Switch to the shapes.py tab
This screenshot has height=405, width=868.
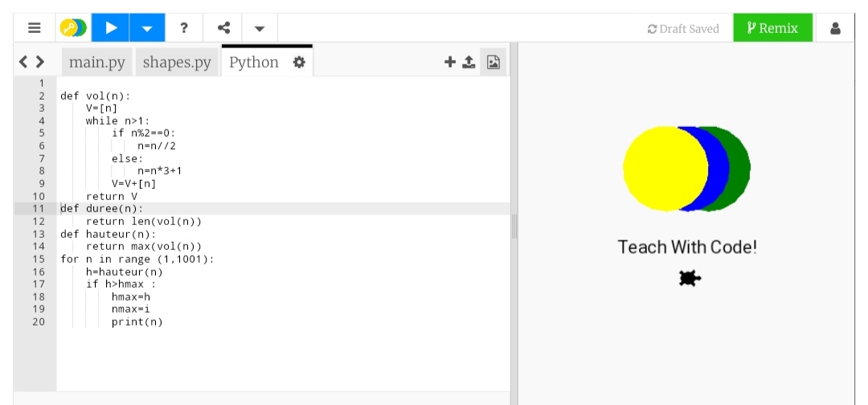[177, 62]
